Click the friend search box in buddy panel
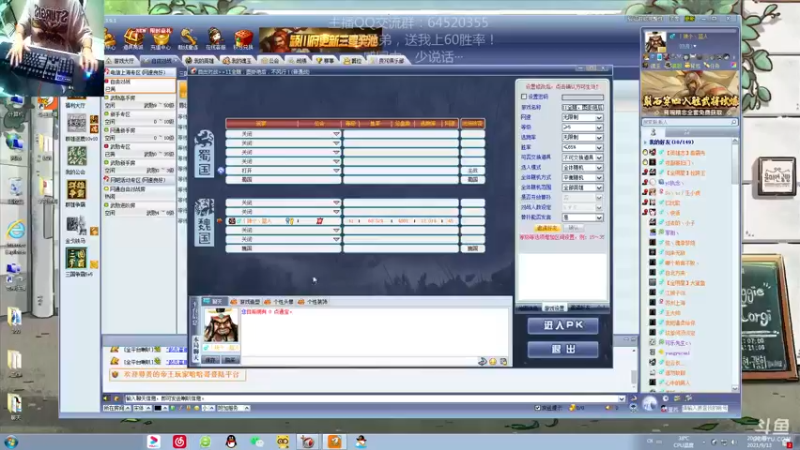The width and height of the screenshot is (800, 450). coord(689,122)
